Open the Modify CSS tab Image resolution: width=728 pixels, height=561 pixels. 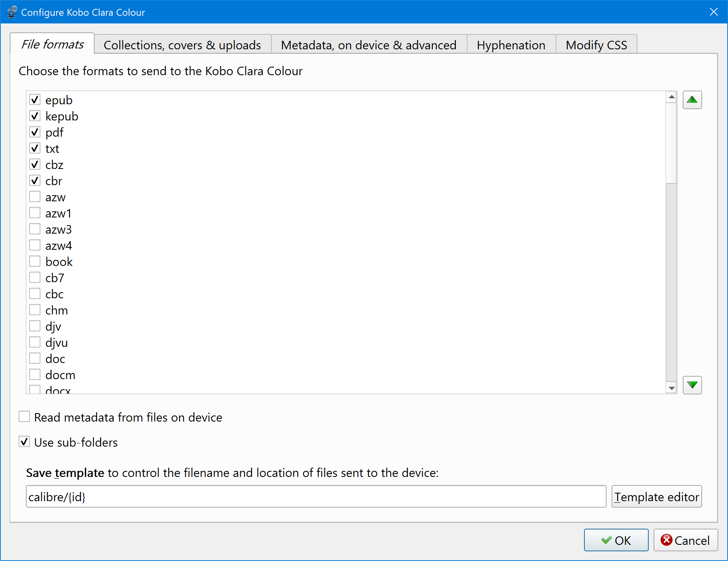[x=597, y=45]
